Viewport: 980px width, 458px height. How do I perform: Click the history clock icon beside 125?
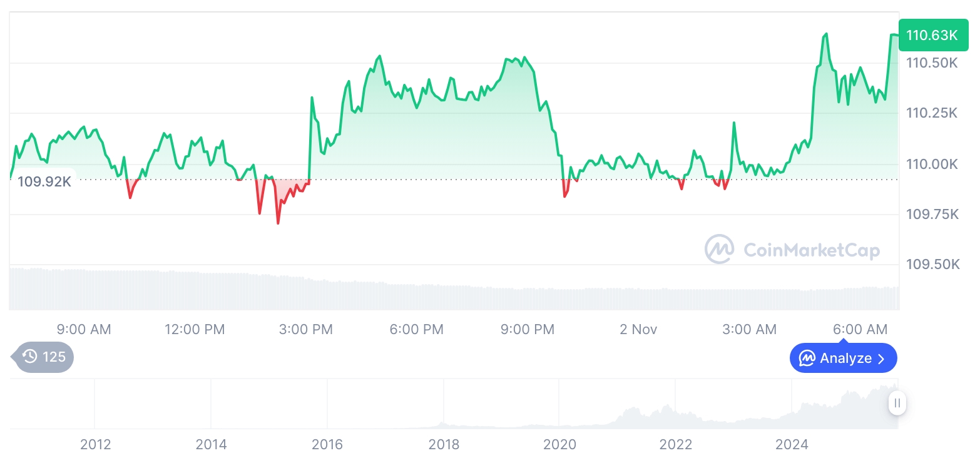click(x=29, y=357)
